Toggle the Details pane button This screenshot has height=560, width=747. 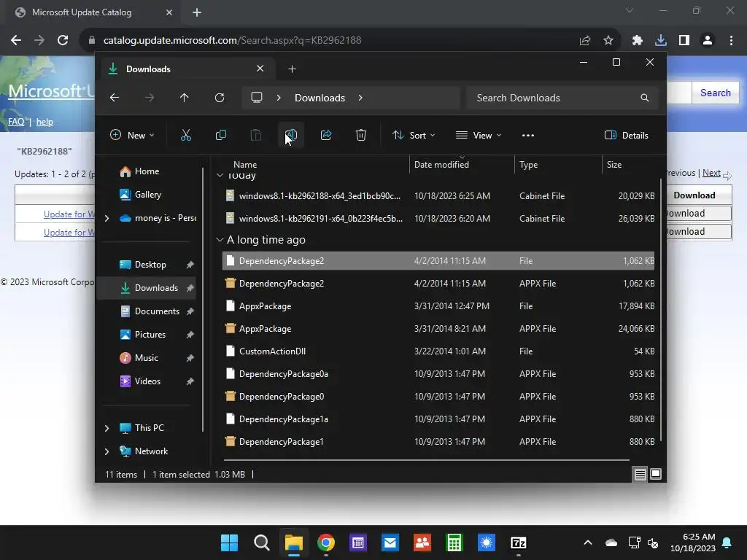[x=626, y=135]
